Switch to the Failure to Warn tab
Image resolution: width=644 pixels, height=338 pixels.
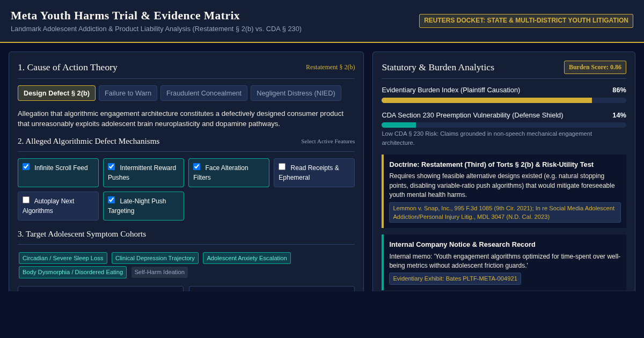[x=128, y=93]
